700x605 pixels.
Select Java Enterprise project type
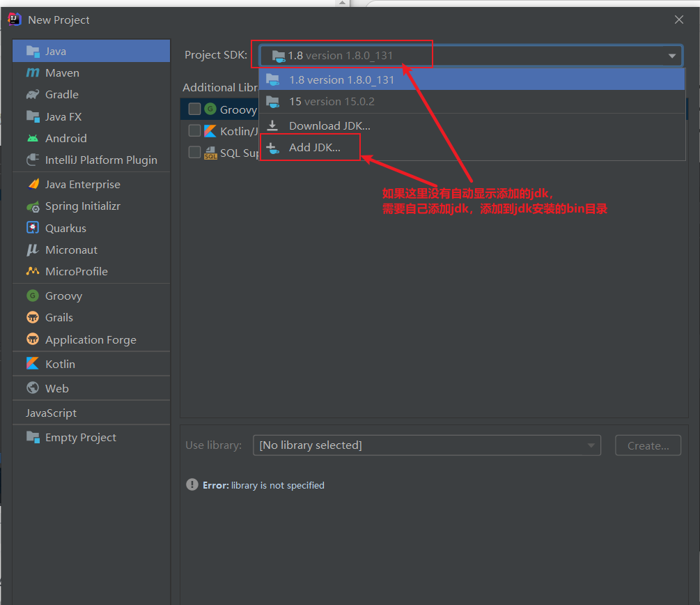click(91, 184)
